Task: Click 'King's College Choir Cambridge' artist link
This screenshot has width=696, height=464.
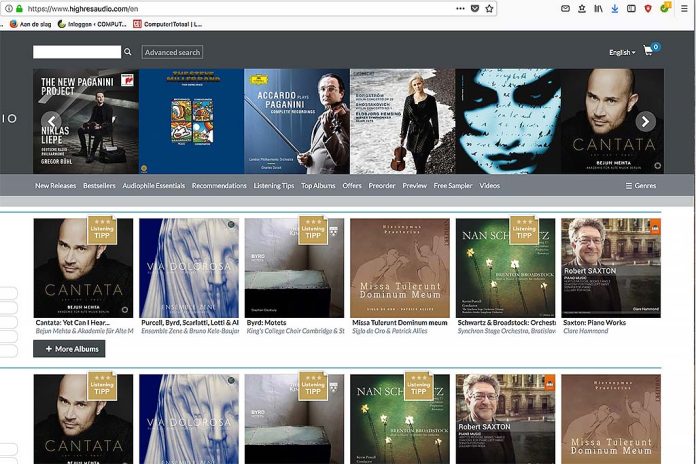Action: [295, 331]
